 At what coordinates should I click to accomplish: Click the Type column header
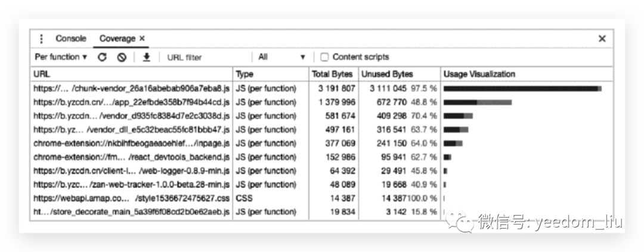click(x=244, y=74)
